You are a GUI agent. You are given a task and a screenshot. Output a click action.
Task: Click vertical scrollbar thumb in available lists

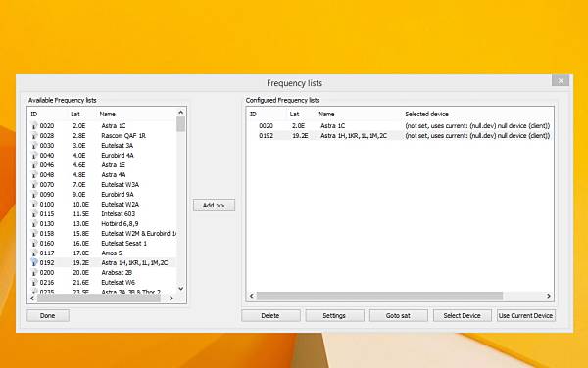click(x=180, y=124)
